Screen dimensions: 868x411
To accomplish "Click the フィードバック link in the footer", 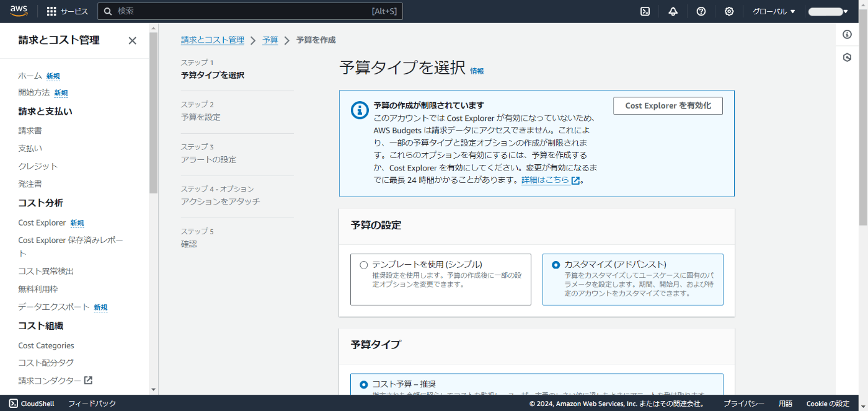I will pyautogui.click(x=92, y=404).
